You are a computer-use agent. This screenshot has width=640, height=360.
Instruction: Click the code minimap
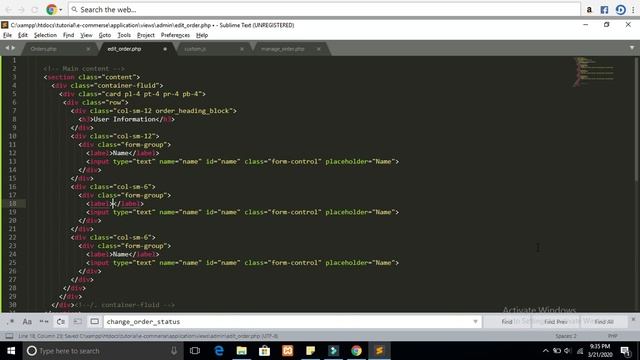[x=594, y=71]
